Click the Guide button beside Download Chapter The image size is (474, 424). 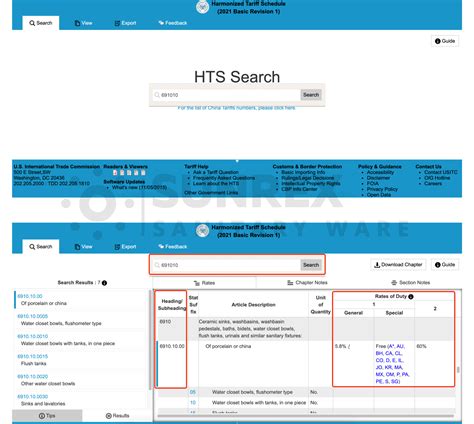pos(445,265)
